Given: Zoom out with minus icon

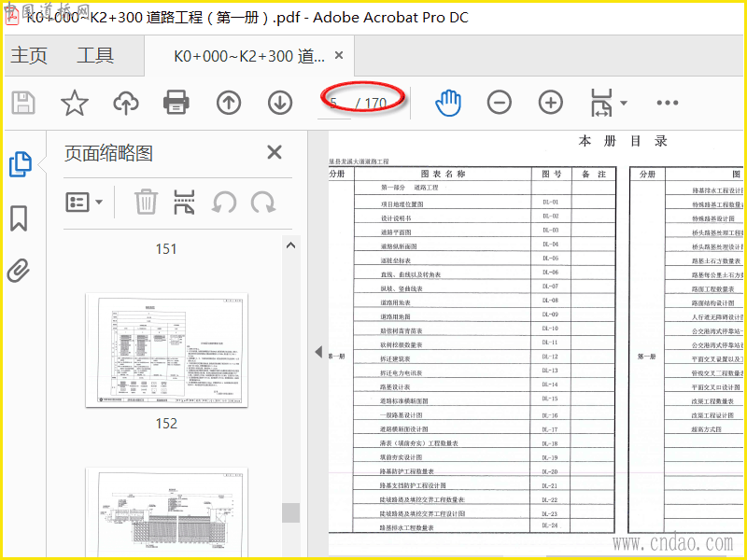Looking at the screenshot, I should (x=500, y=103).
